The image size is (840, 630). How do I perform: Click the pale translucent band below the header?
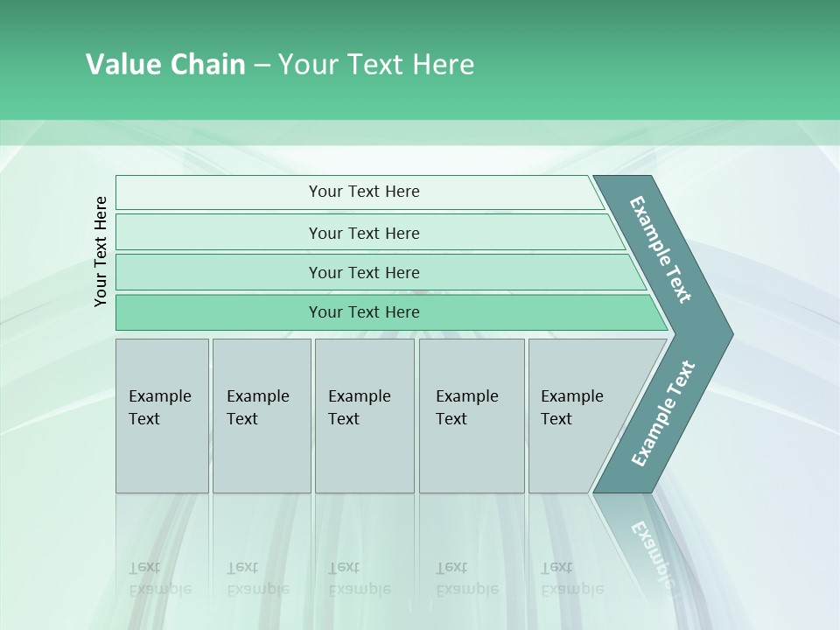click(x=420, y=132)
